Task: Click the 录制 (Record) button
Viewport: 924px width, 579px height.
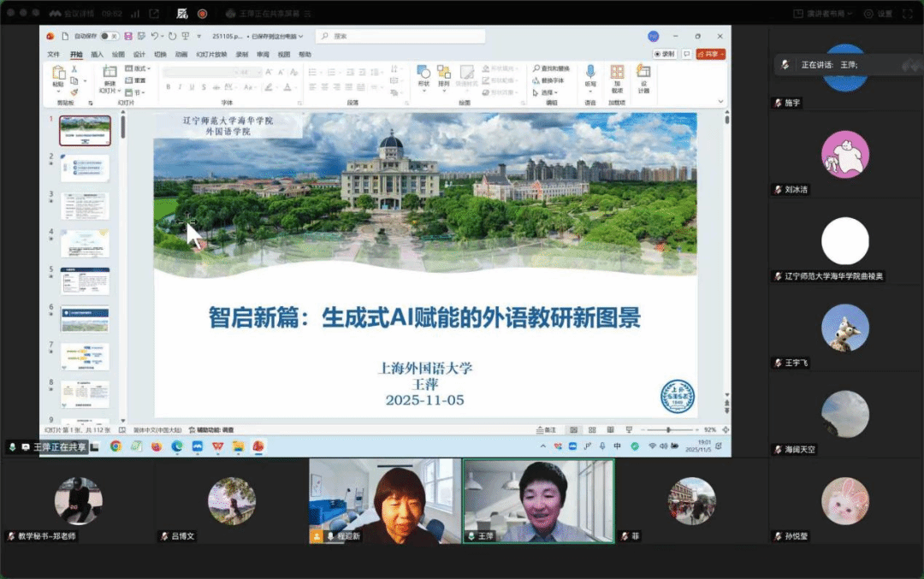Action: 665,54
